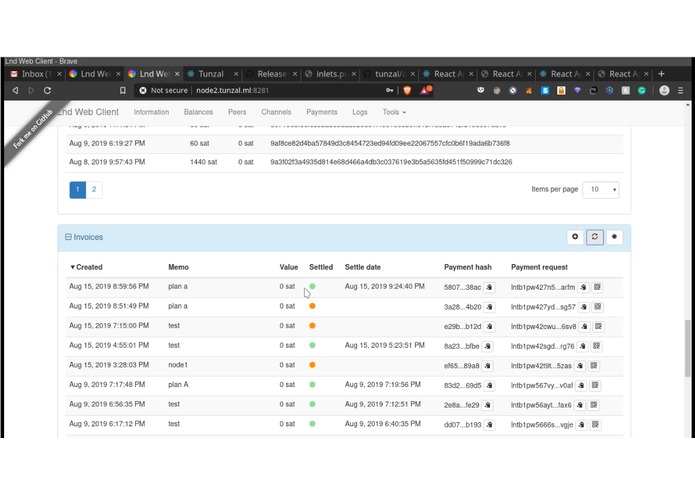Click the rightmost Invoices header button
695x494 pixels.
click(x=614, y=237)
